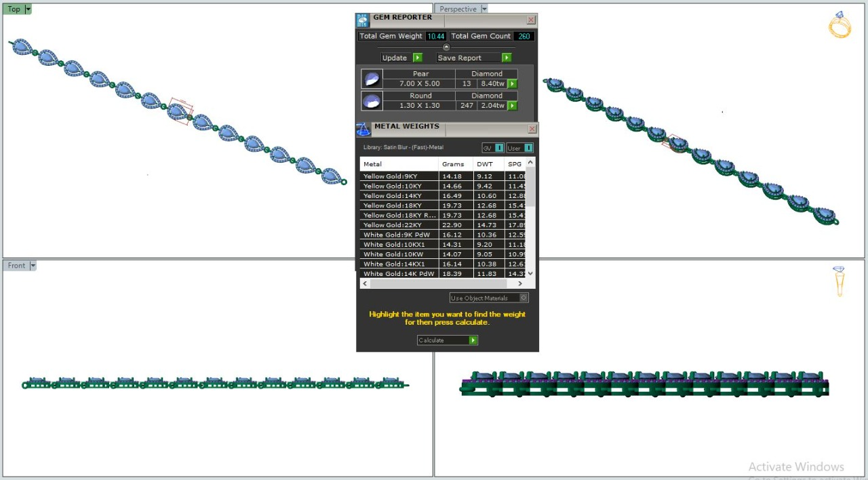Click the Metal Weights scale icon
This screenshot has height=480, width=868.
tap(363, 129)
